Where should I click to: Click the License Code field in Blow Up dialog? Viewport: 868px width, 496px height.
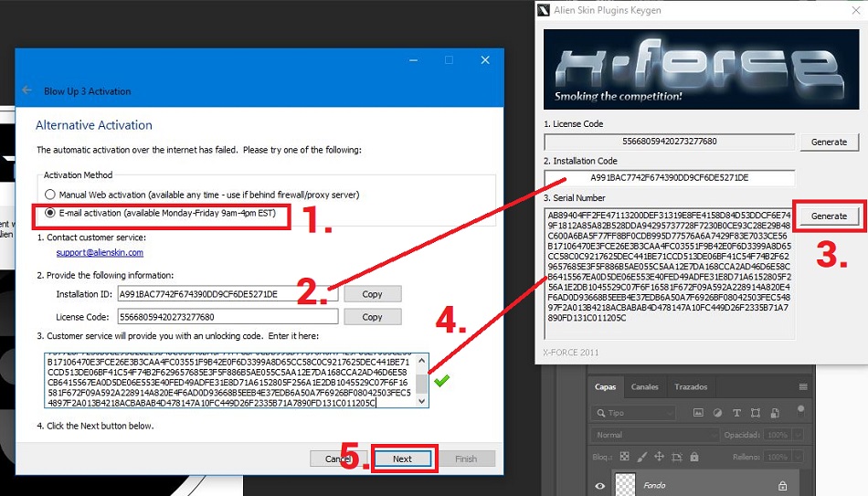pyautogui.click(x=228, y=317)
